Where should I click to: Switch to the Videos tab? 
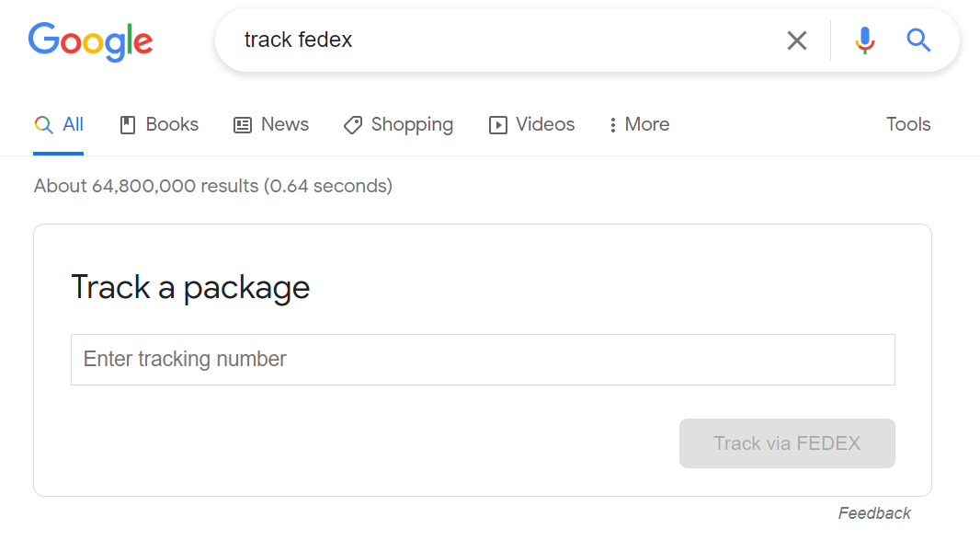(531, 124)
